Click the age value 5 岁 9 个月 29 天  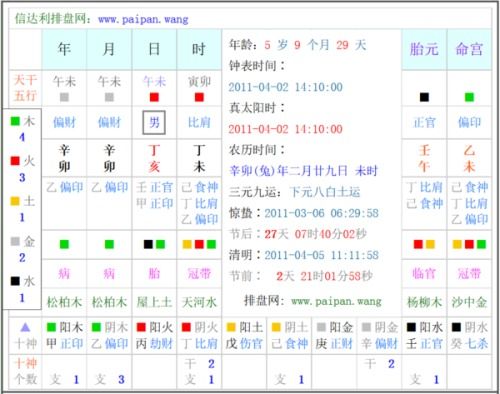click(x=315, y=45)
